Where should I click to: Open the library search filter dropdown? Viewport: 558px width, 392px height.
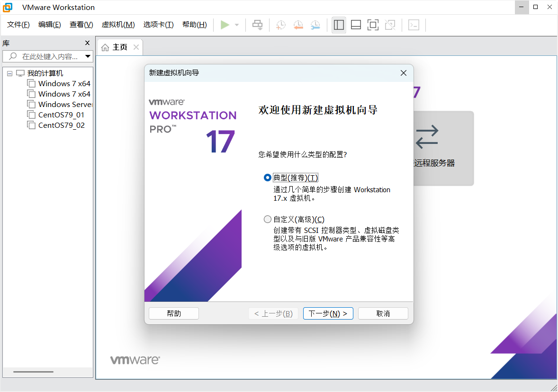coord(88,56)
